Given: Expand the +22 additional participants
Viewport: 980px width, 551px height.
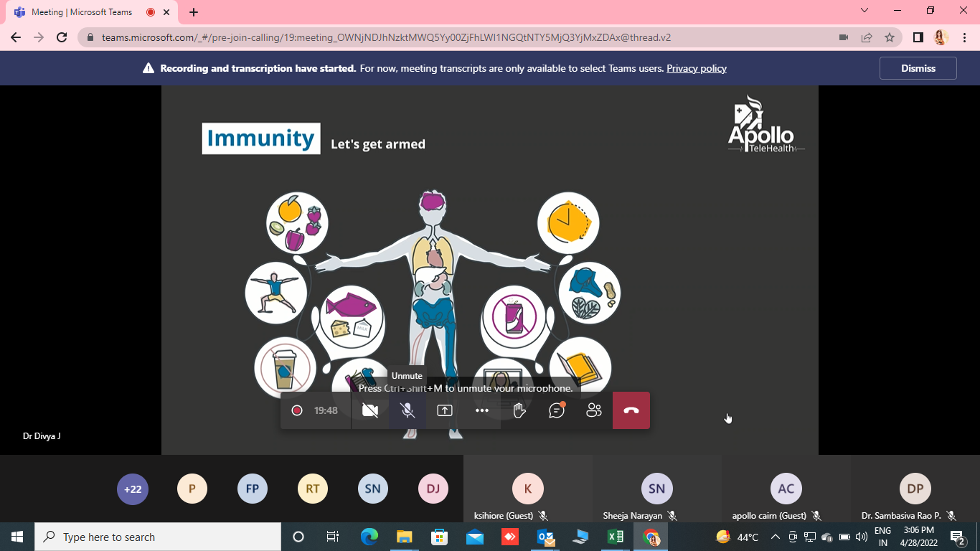Looking at the screenshot, I should tap(133, 489).
